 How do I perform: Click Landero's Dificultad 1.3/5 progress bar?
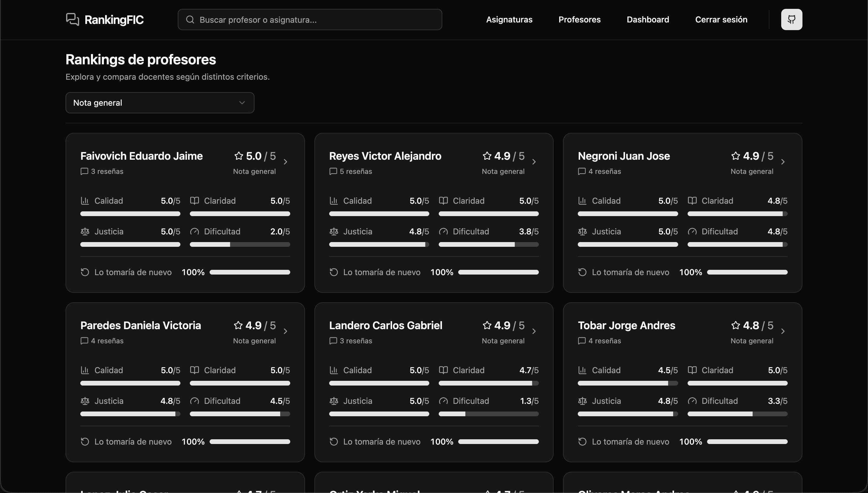click(x=489, y=414)
